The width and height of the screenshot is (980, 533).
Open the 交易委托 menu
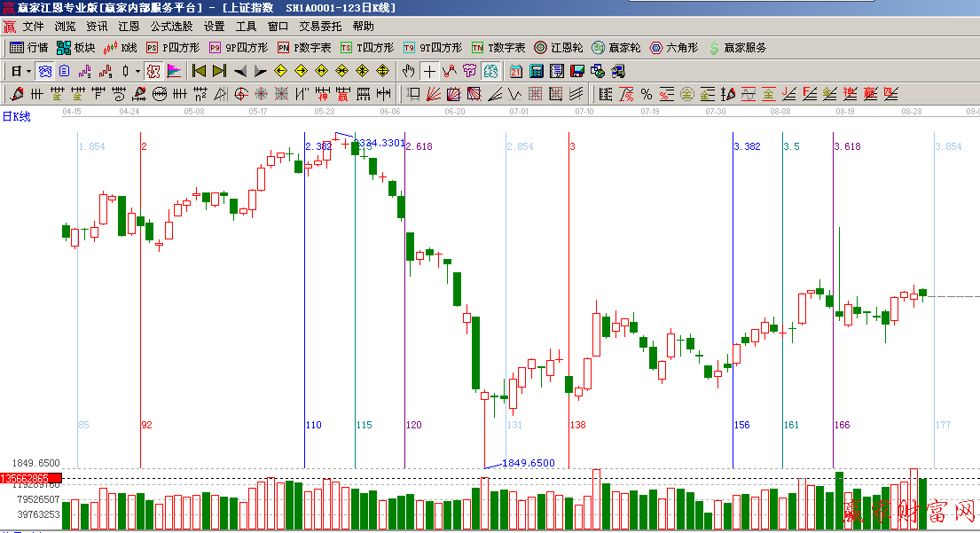[x=320, y=27]
